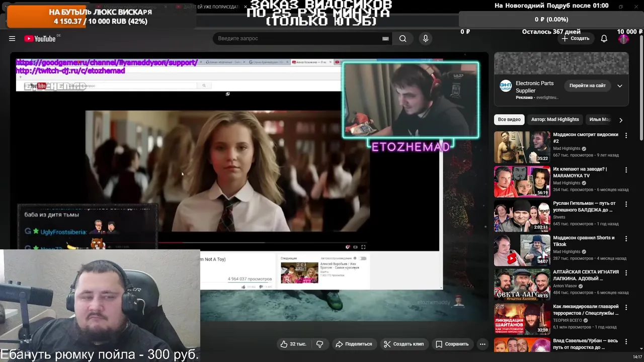Image resolution: width=644 pixels, height=362 pixels.
Task: Dislike the video with thumbs down
Action: point(320,344)
